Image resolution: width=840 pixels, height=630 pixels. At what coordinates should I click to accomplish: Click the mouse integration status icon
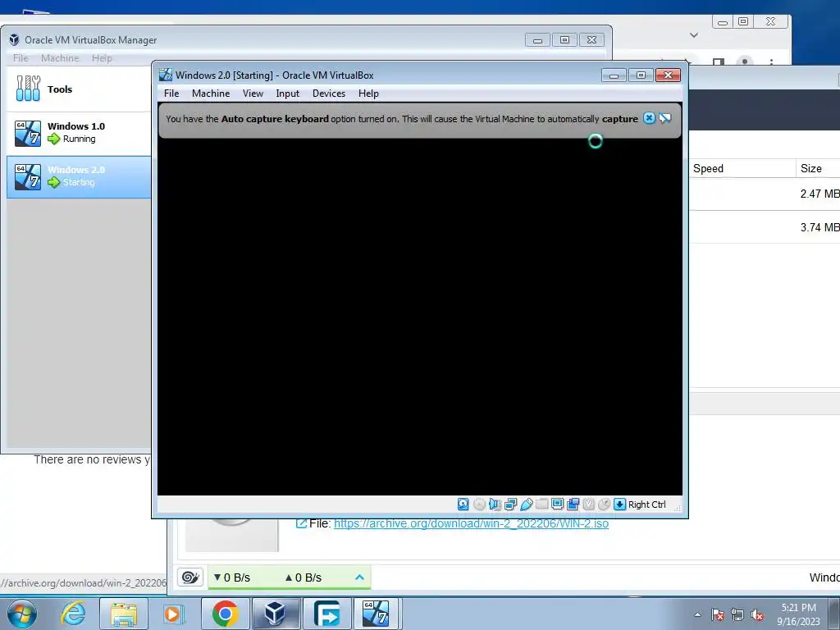tap(605, 504)
